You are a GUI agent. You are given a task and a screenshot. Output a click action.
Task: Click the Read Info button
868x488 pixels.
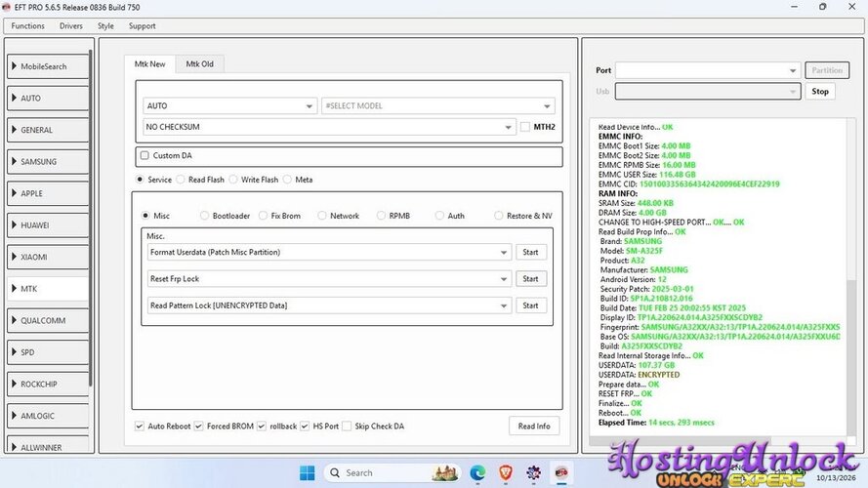(x=534, y=427)
